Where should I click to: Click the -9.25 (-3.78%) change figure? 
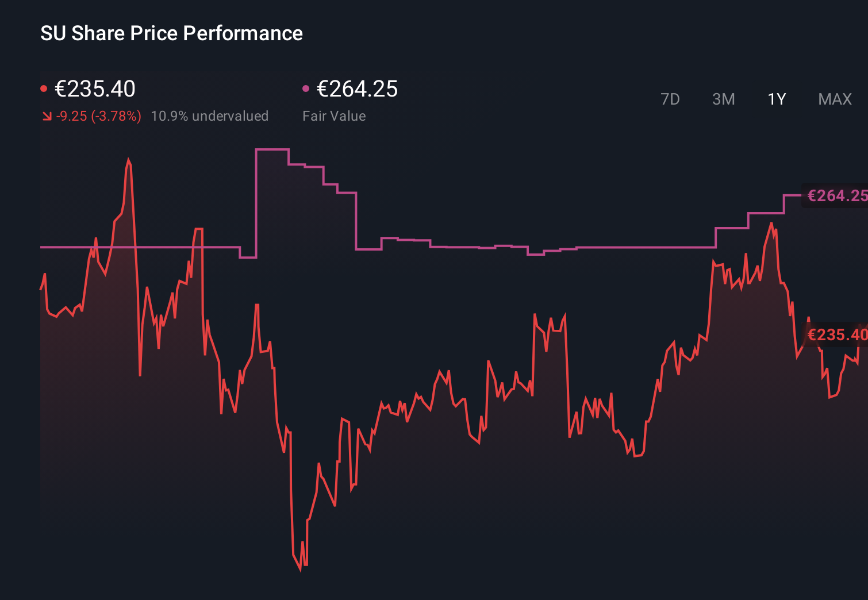[98, 116]
